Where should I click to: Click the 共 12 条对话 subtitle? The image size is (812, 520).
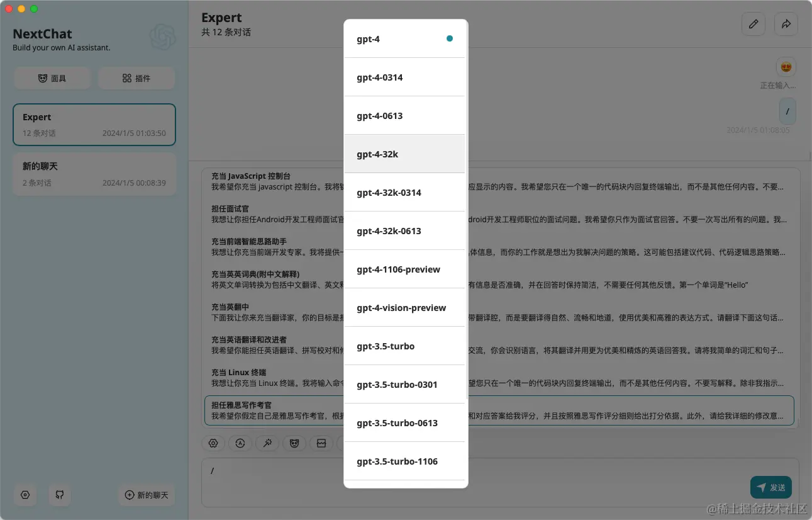coord(226,32)
